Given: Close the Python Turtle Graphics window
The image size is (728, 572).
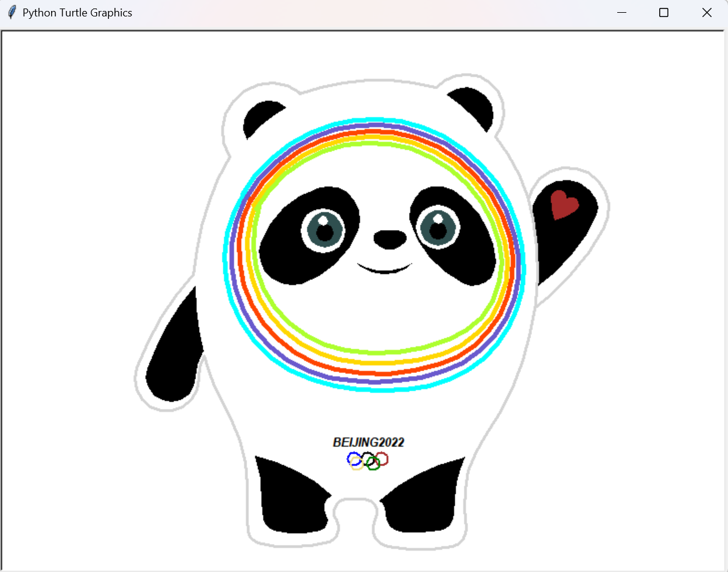Looking at the screenshot, I should click(707, 13).
